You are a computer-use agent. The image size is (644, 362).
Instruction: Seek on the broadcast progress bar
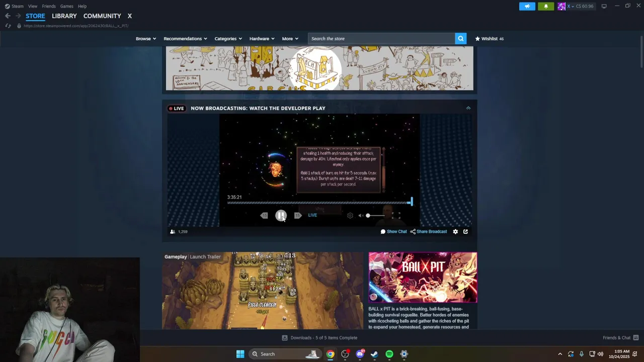[x=319, y=202]
